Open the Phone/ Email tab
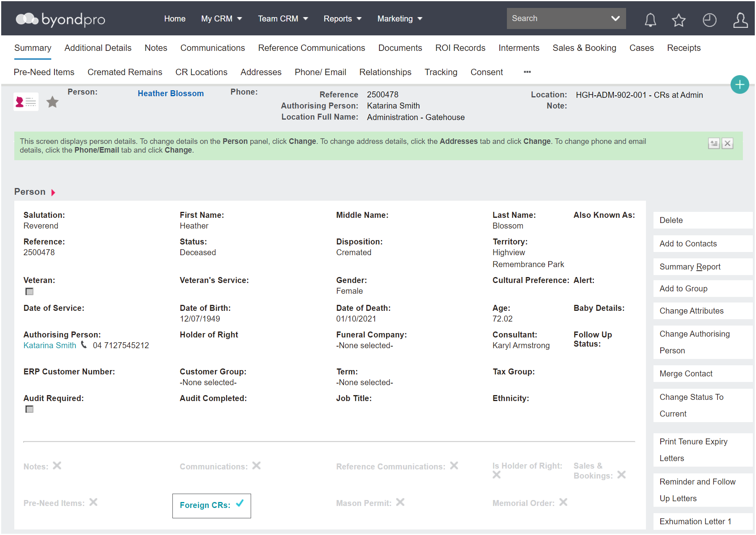The width and height of the screenshot is (756, 535). click(320, 72)
